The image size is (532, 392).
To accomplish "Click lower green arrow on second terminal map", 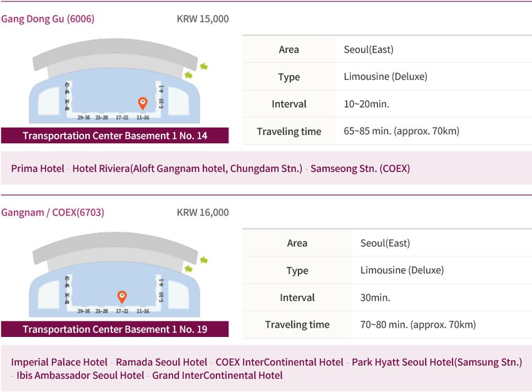I will pos(188,269).
